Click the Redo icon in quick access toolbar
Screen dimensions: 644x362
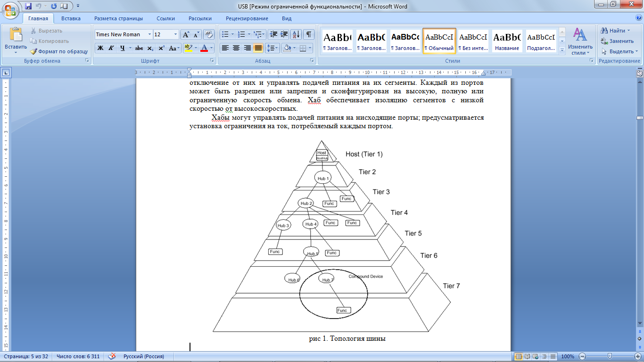coord(54,6)
